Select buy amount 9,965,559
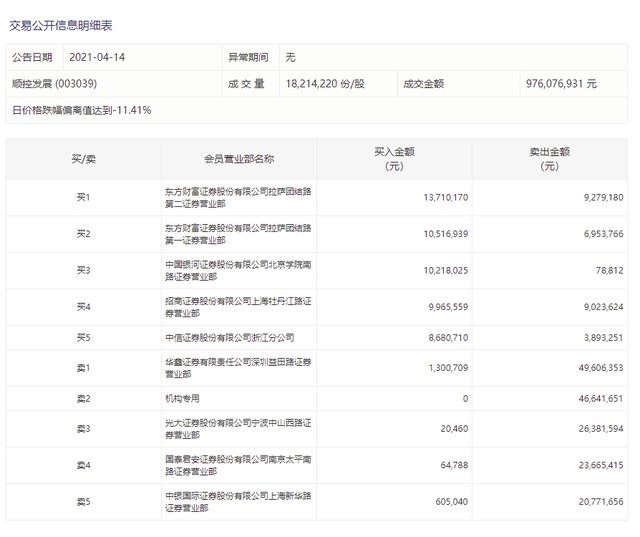The image size is (640, 537). 448,306
